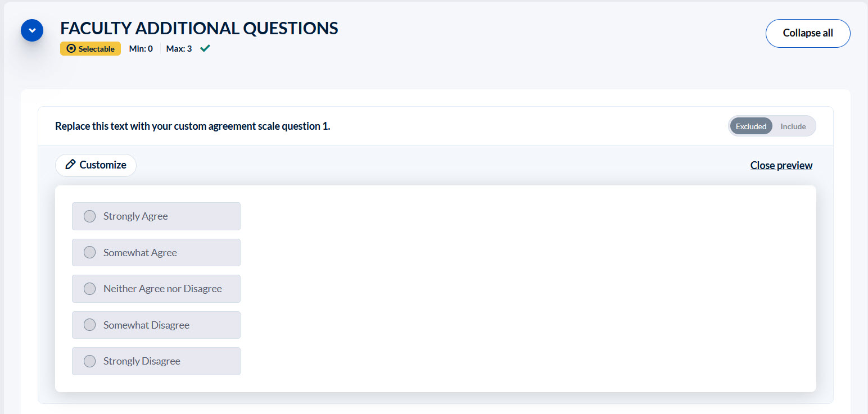Select the Strongly Disagree radio button
This screenshot has height=414, width=868.
pyautogui.click(x=89, y=361)
